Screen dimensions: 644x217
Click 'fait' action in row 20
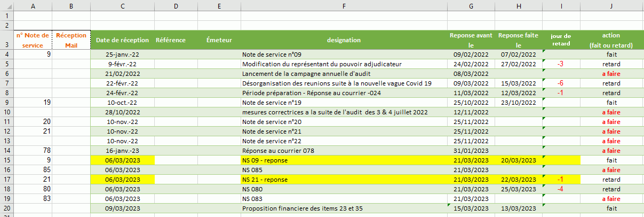[611, 208]
